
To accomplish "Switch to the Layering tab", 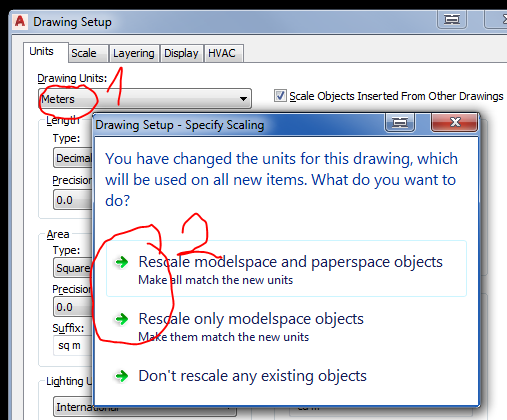I will 134,53.
